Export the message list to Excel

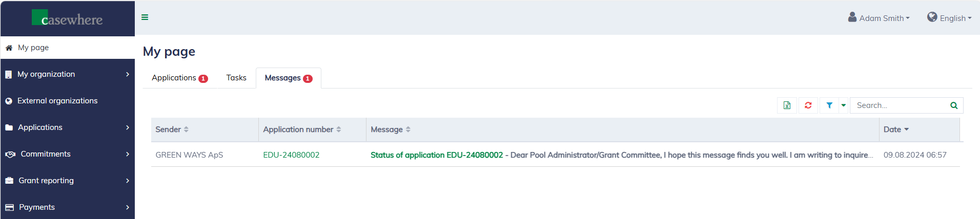[787, 105]
